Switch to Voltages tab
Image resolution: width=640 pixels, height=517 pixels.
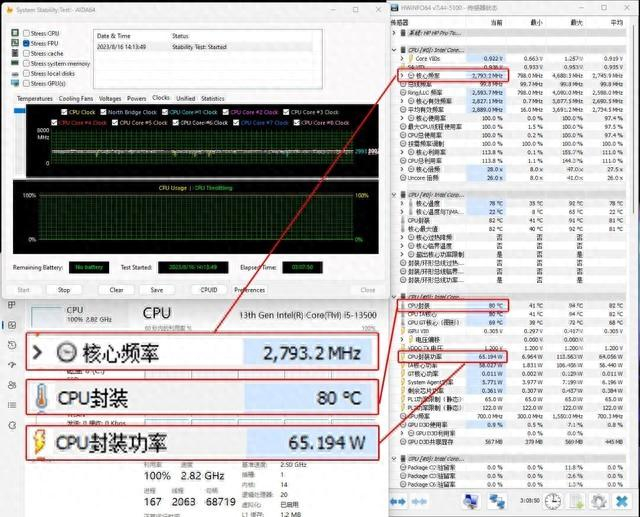[110, 99]
